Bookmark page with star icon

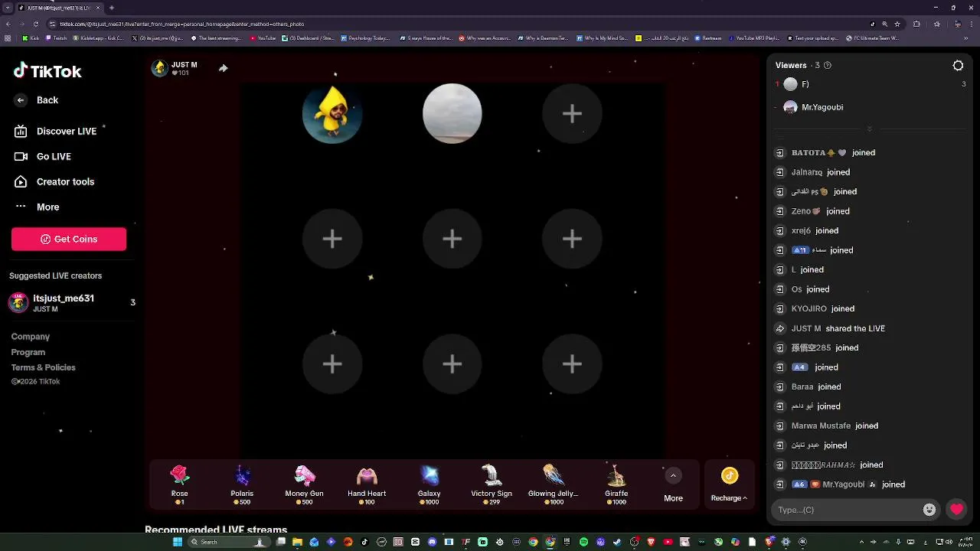(897, 24)
